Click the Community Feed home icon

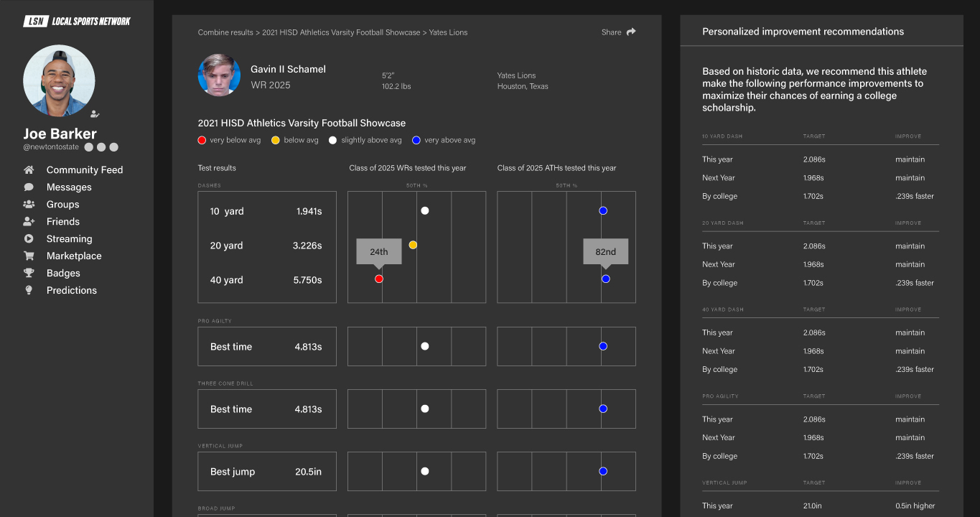(29, 170)
